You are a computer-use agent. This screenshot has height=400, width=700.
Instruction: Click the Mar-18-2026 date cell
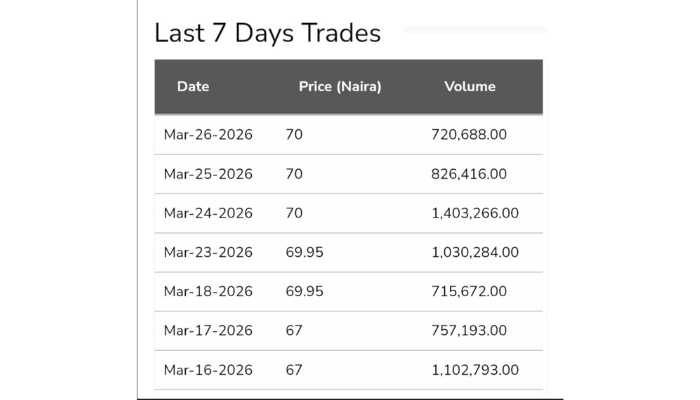click(x=208, y=291)
